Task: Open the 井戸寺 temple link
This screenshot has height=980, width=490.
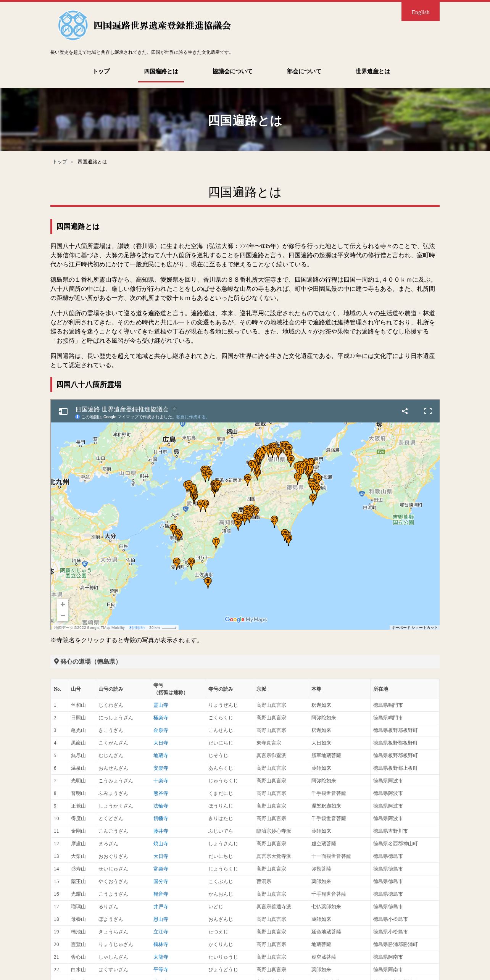Action: pos(161,907)
